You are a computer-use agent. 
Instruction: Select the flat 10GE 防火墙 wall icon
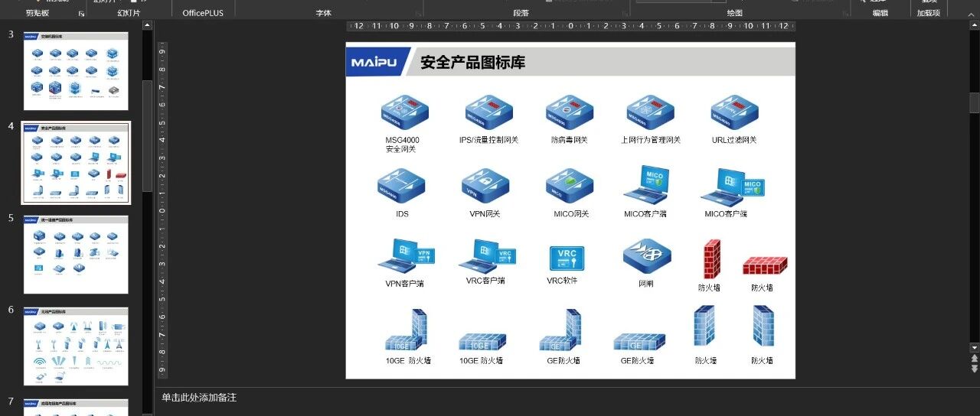pos(482,341)
